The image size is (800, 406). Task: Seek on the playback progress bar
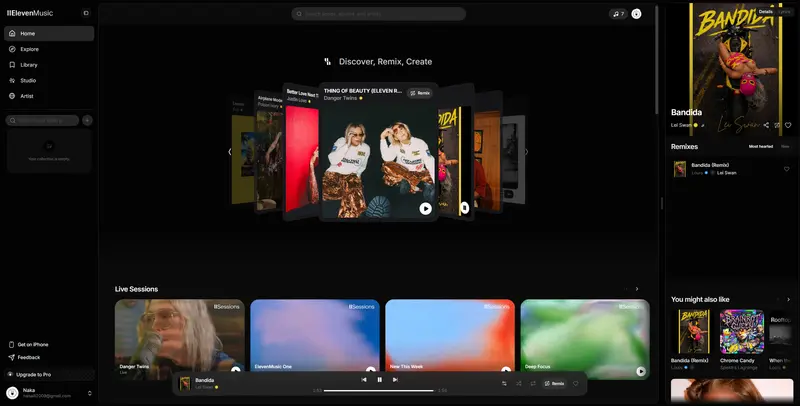[x=379, y=391]
